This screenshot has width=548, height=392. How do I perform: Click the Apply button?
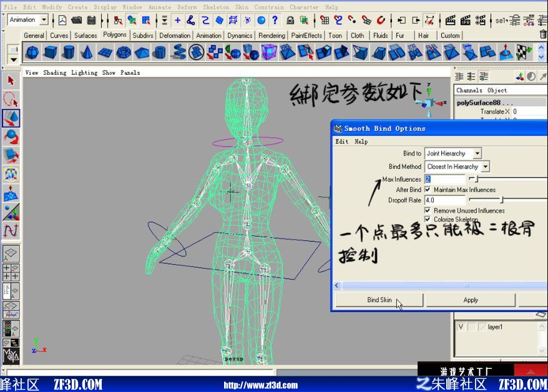coord(471,300)
